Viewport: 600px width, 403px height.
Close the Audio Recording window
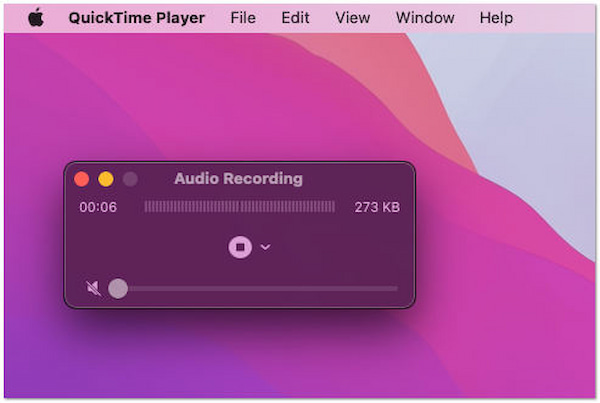(82, 179)
